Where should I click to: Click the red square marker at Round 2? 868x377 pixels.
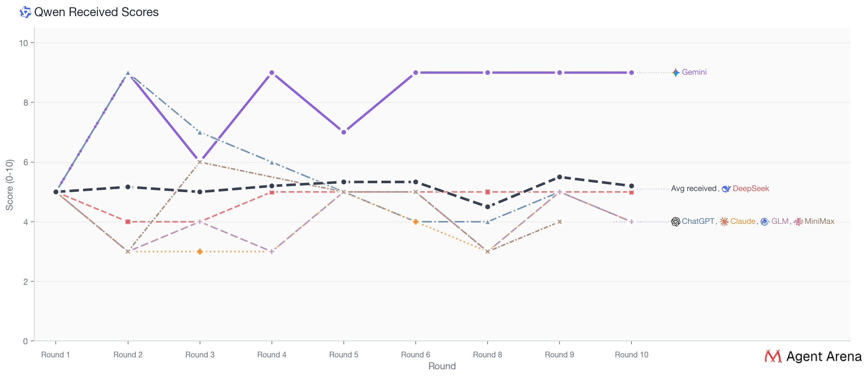(x=128, y=222)
